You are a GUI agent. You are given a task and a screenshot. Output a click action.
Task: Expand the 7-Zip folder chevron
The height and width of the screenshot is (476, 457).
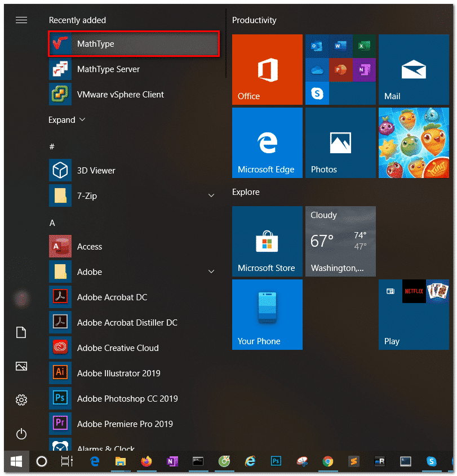click(x=211, y=196)
